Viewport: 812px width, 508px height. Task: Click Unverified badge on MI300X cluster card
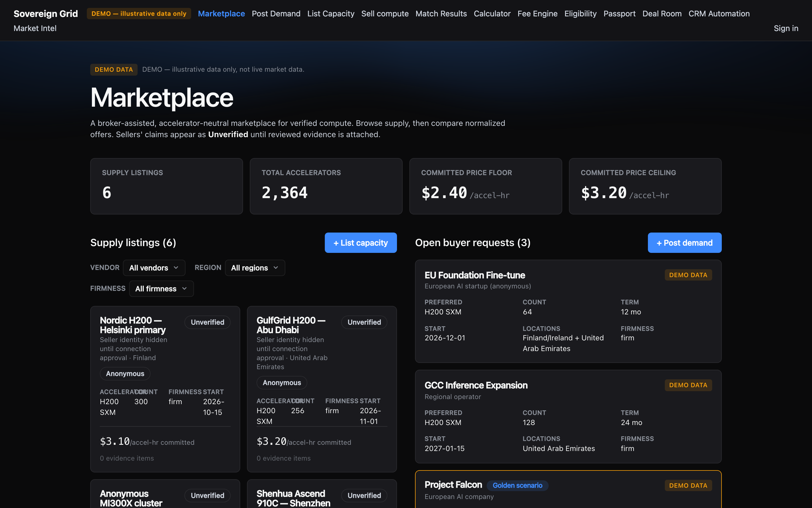point(207,496)
